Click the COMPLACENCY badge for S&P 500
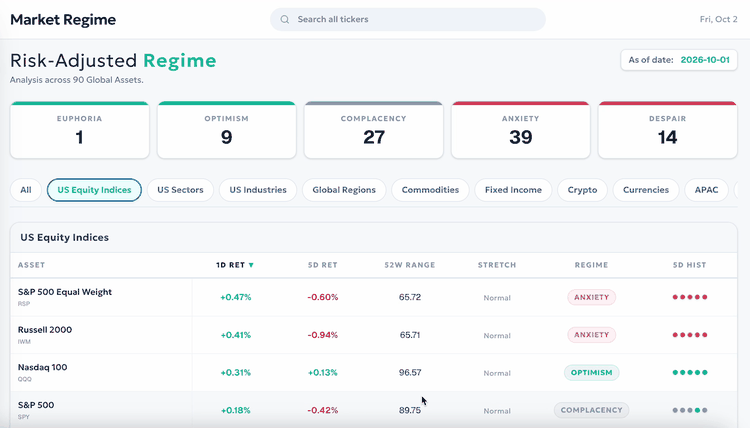The height and width of the screenshot is (428, 750). (x=592, y=410)
